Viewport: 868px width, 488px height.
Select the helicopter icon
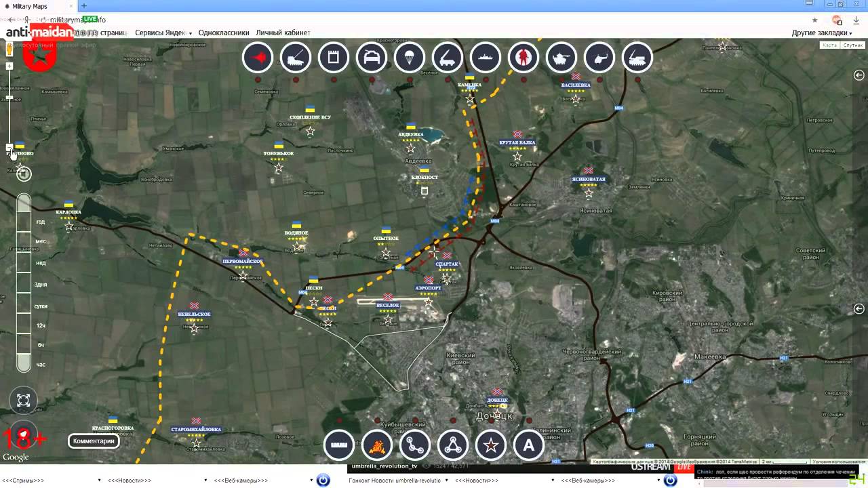tap(599, 58)
